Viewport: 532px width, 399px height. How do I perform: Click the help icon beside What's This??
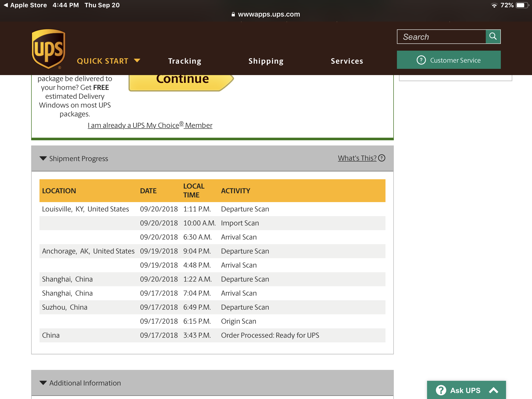382,158
